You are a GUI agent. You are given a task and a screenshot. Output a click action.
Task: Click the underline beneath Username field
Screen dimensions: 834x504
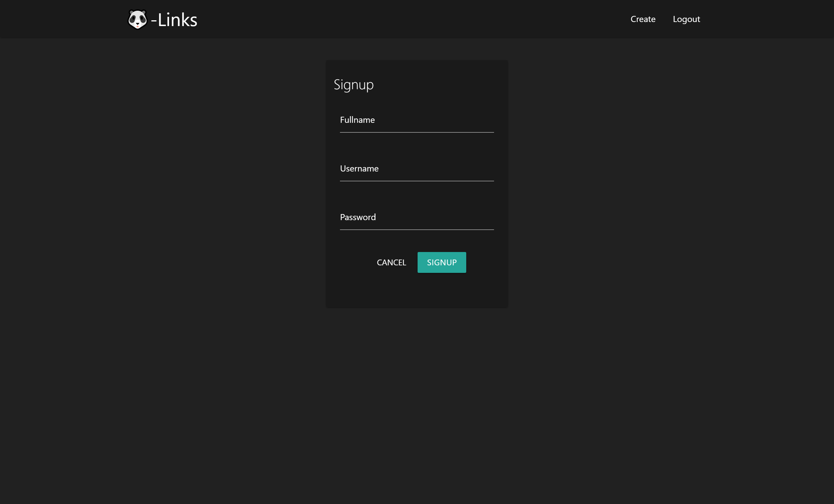coord(417,181)
